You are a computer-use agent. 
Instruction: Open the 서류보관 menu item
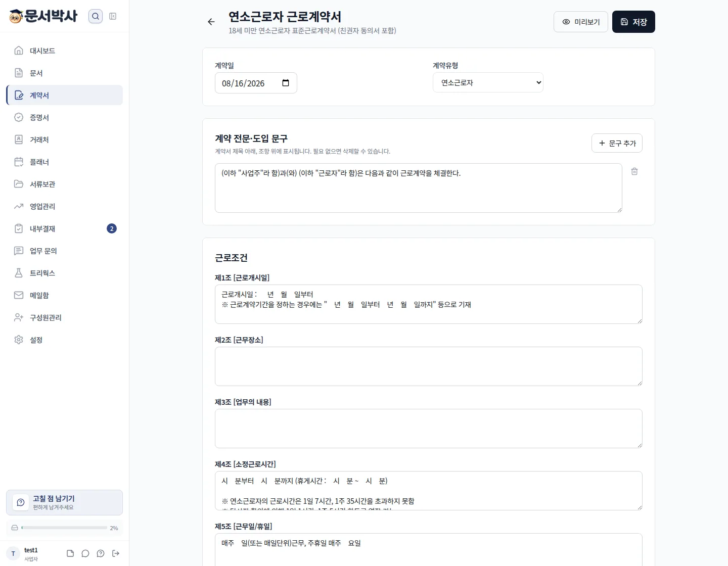pos(65,184)
